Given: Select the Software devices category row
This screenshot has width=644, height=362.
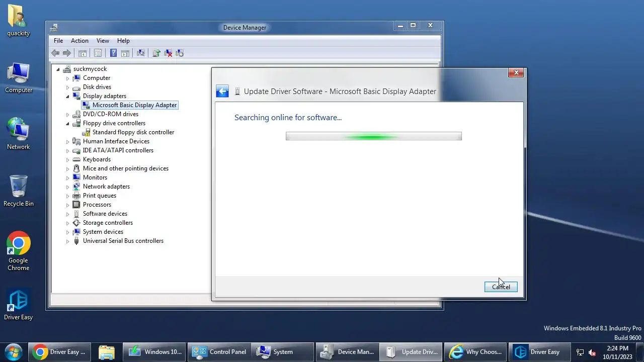Looking at the screenshot, I should pos(105,214).
